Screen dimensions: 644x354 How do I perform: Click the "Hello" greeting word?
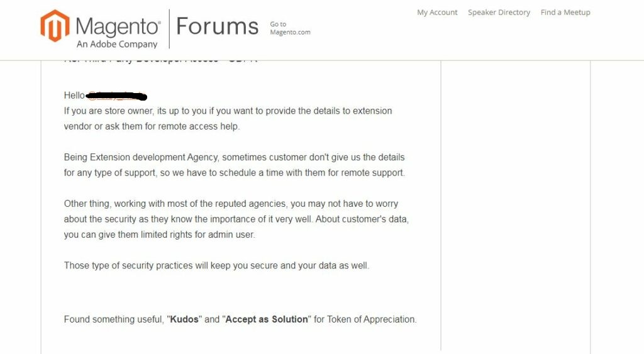tap(74, 96)
